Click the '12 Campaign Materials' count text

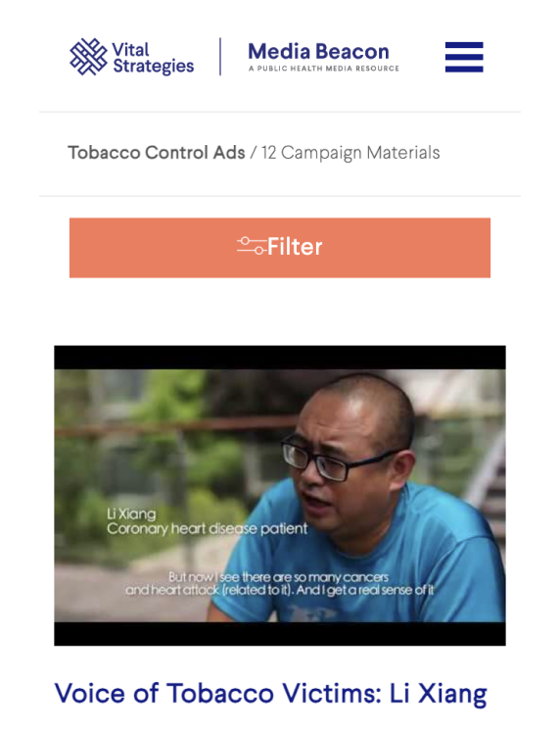pos(350,153)
